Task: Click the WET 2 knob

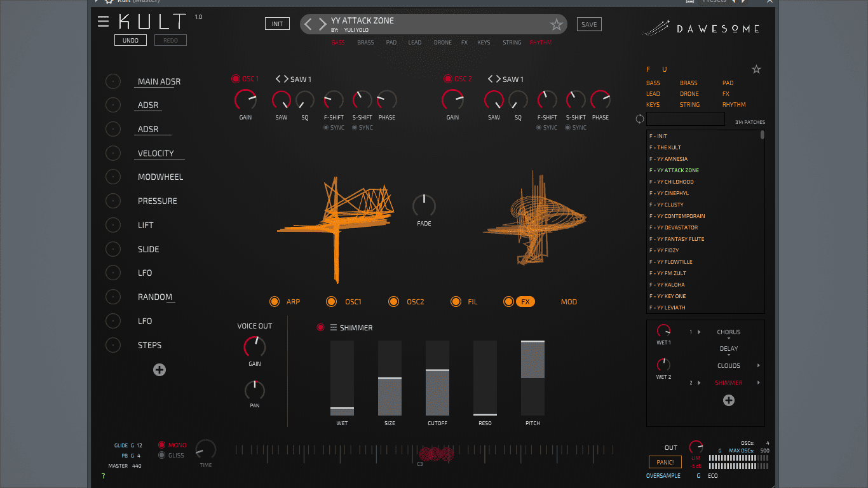Action: [x=663, y=365]
